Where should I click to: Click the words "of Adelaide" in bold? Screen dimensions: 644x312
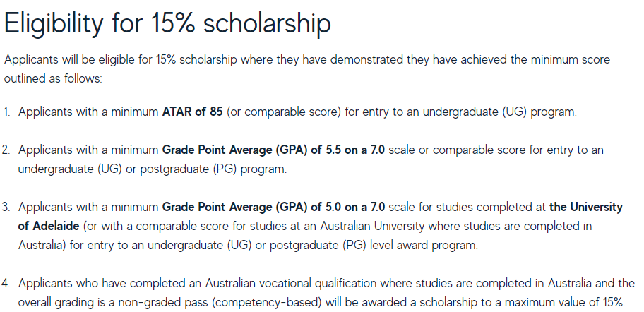coord(51,227)
